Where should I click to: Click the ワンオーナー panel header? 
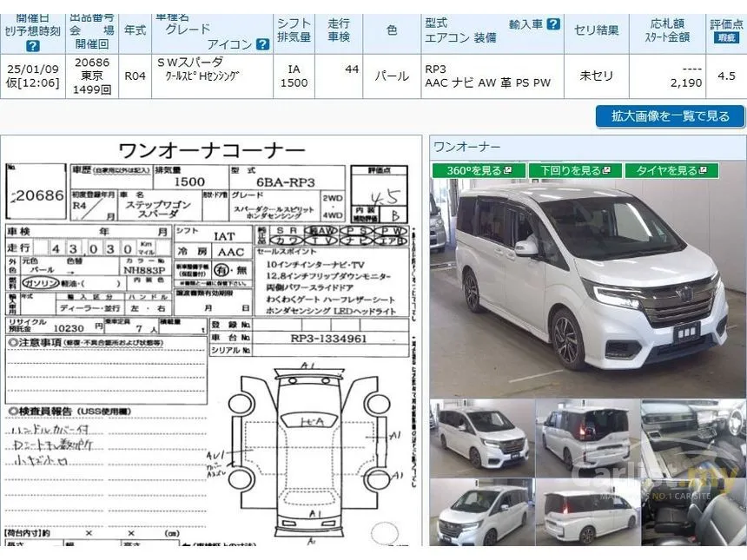[x=588, y=147]
